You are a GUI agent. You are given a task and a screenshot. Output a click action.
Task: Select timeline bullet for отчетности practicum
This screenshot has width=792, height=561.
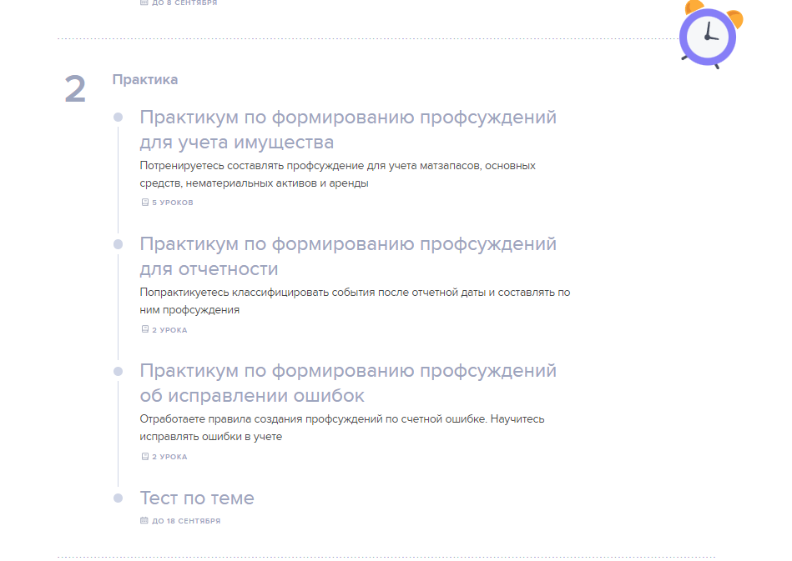pos(118,244)
